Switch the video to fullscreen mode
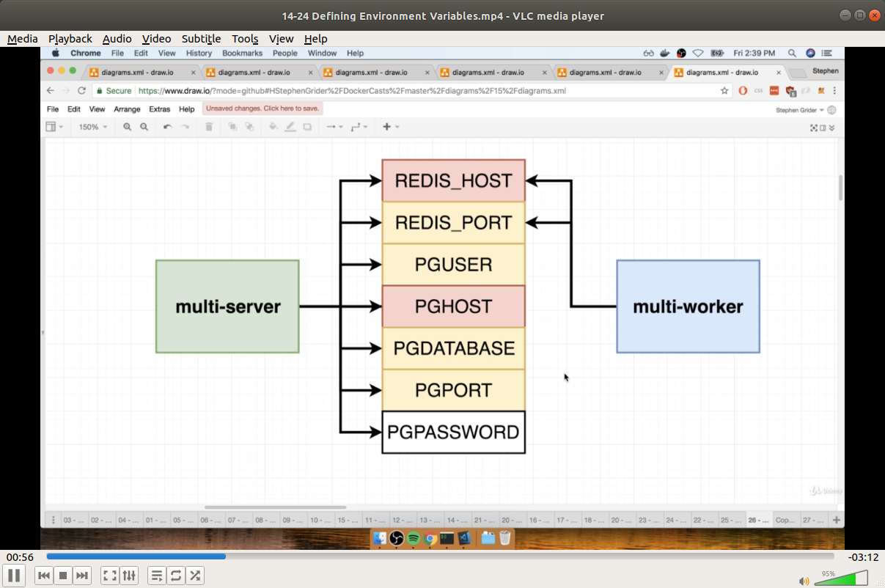 click(x=110, y=576)
